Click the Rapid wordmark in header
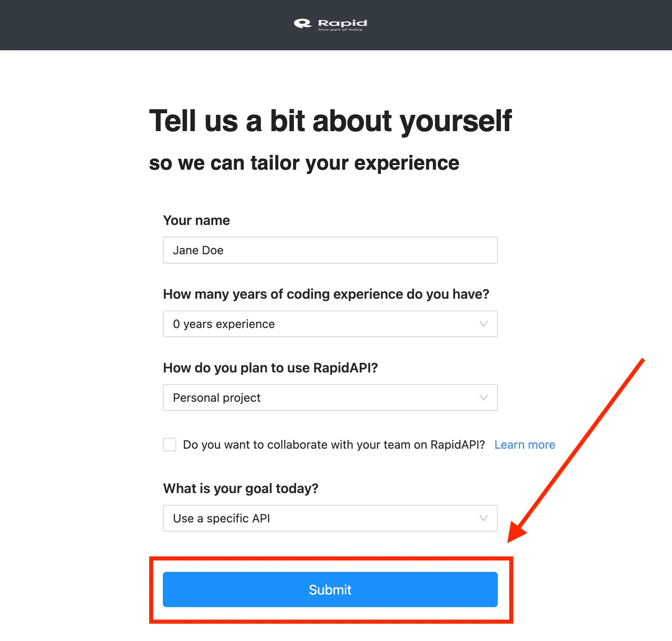The height and width of the screenshot is (641, 672). click(x=342, y=23)
